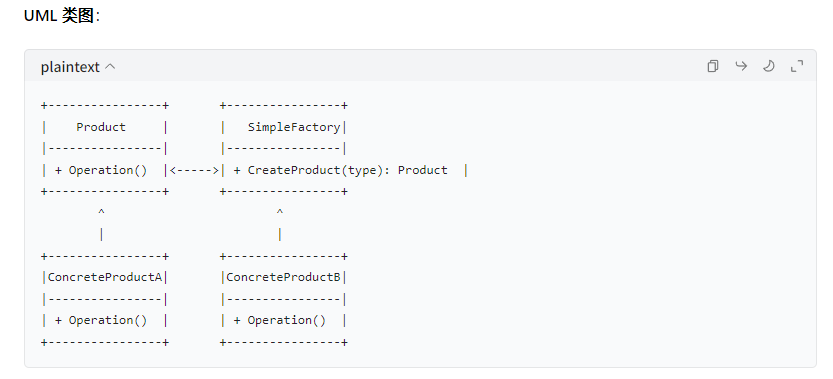Image resolution: width=833 pixels, height=379 pixels.
Task: Toggle word wrap with the curved arrow icon
Action: point(741,66)
